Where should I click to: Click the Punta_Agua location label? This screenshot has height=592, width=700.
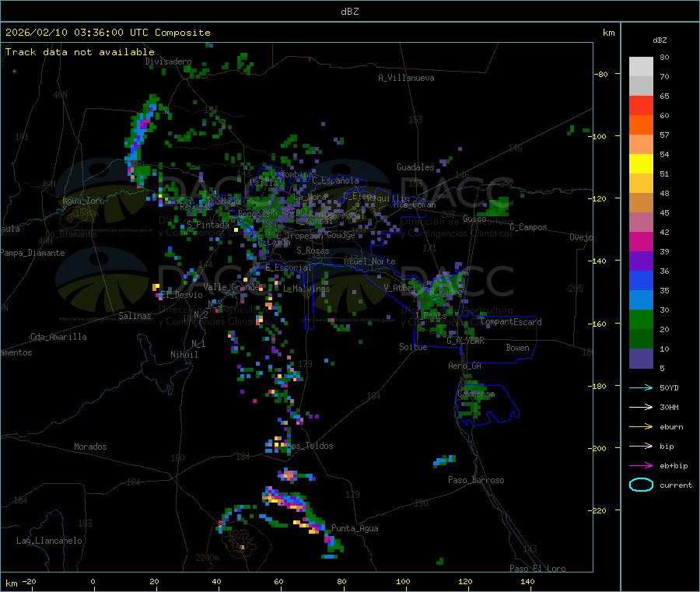click(x=355, y=528)
